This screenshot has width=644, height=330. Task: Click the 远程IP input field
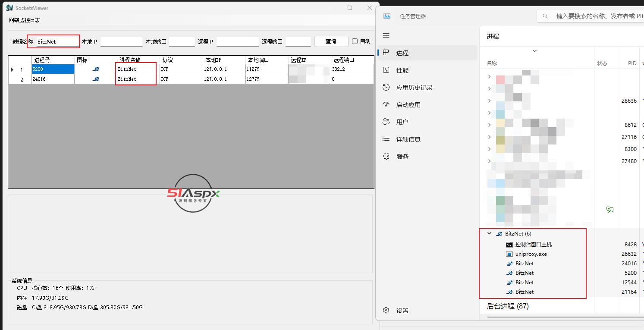point(237,41)
